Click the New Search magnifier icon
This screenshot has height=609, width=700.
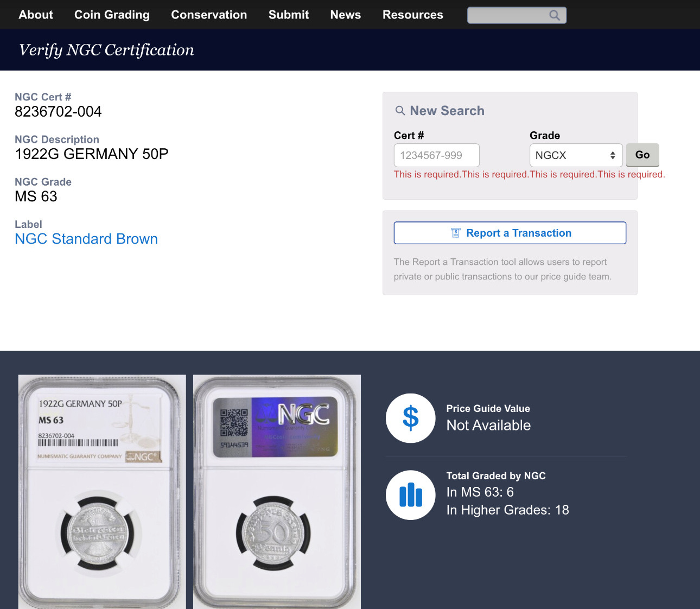400,111
